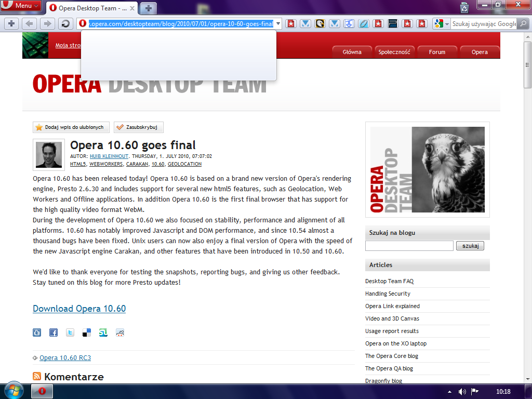Image resolution: width=532 pixels, height=399 pixels.
Task: Close the Opera Desktop Team tab
Action: (132, 8)
